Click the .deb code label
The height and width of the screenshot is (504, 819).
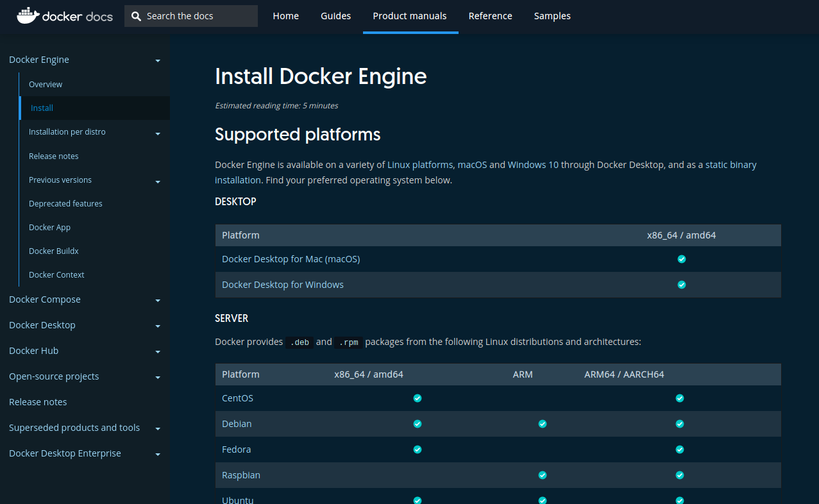[300, 342]
